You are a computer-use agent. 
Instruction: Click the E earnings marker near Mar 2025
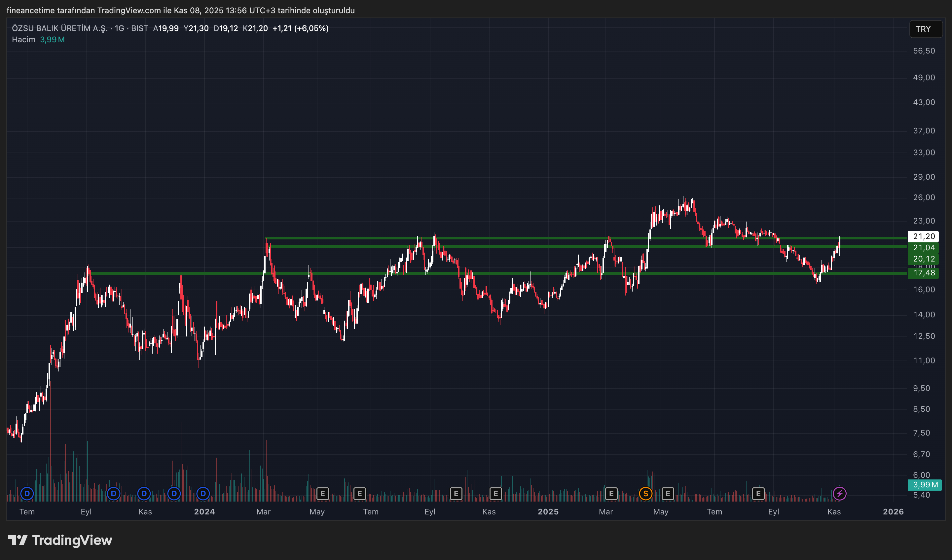611,494
